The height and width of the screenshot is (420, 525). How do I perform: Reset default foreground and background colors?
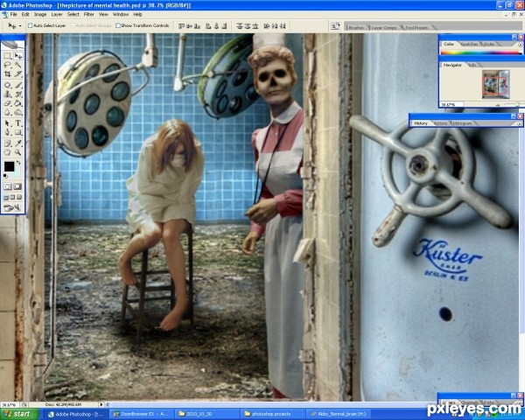click(x=5, y=176)
